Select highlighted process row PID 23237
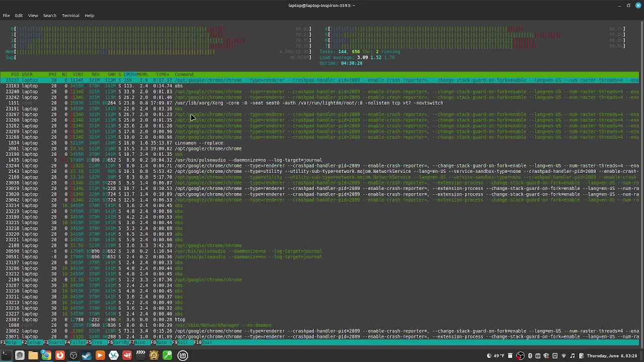 320,80
